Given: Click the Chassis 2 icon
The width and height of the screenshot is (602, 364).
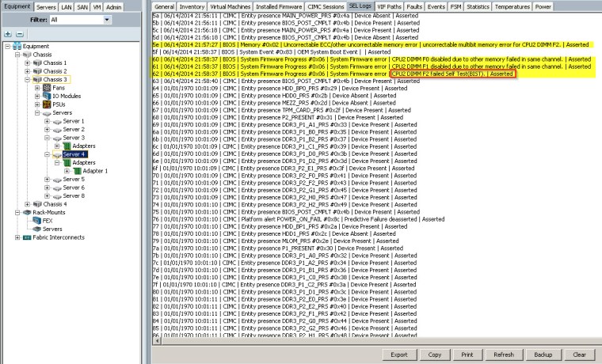Looking at the screenshot, I should (x=37, y=71).
